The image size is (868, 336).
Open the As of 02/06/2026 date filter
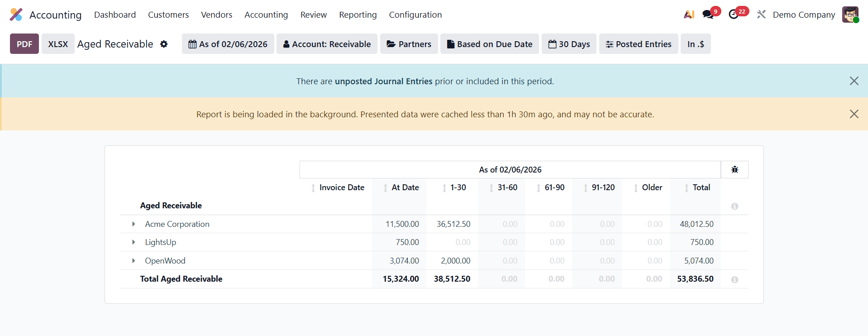coord(228,44)
